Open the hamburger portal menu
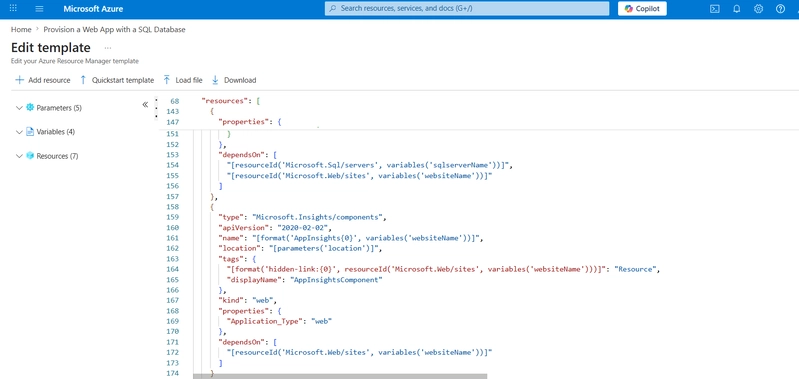 click(39, 9)
